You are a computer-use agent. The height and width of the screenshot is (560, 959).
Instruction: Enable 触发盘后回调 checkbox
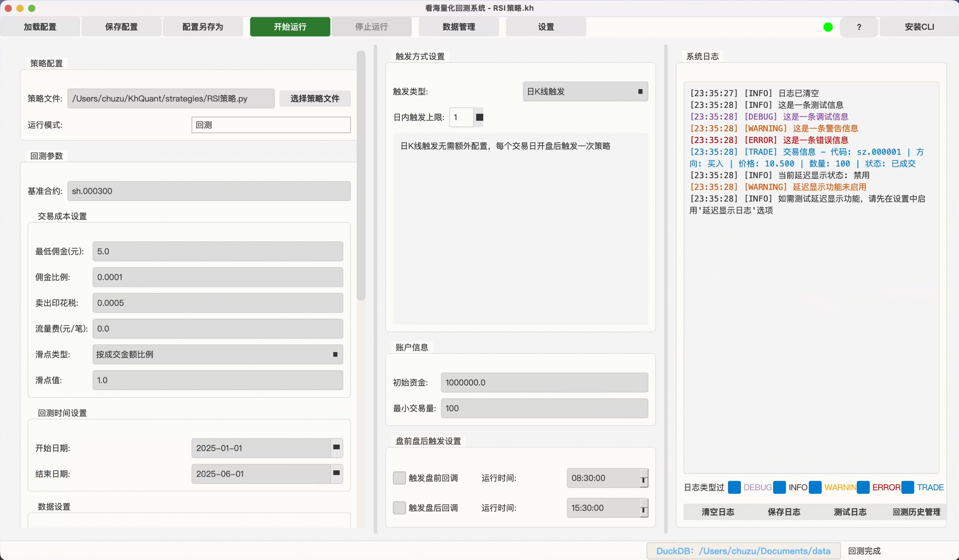(x=399, y=508)
